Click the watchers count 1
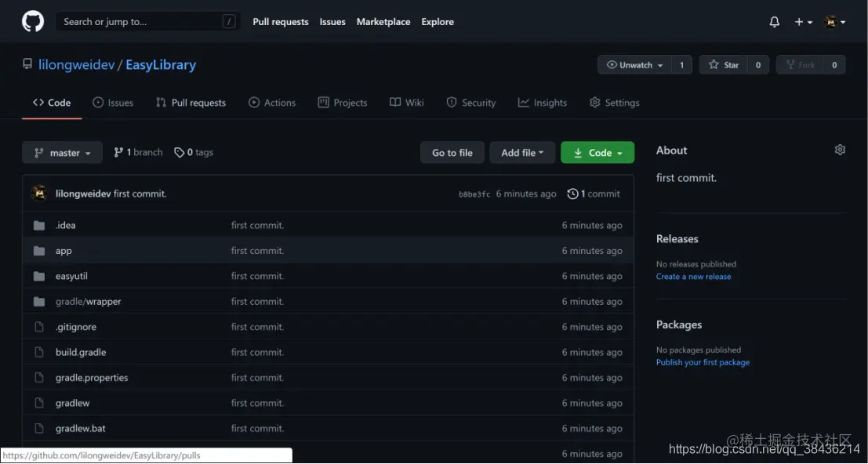This screenshot has width=868, height=464. click(x=681, y=65)
